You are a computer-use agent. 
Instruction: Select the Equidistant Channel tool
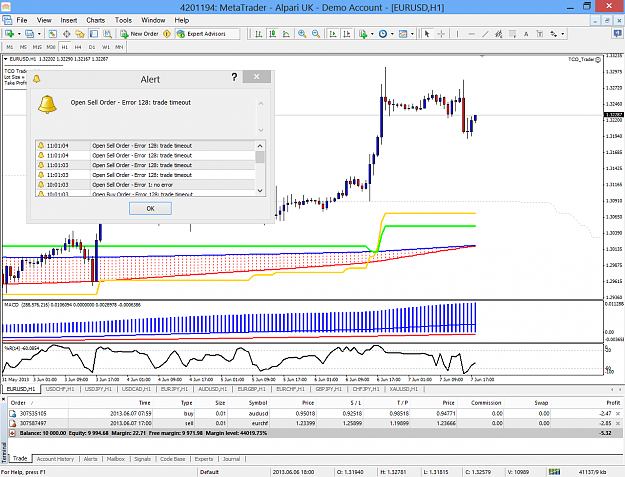(x=499, y=34)
